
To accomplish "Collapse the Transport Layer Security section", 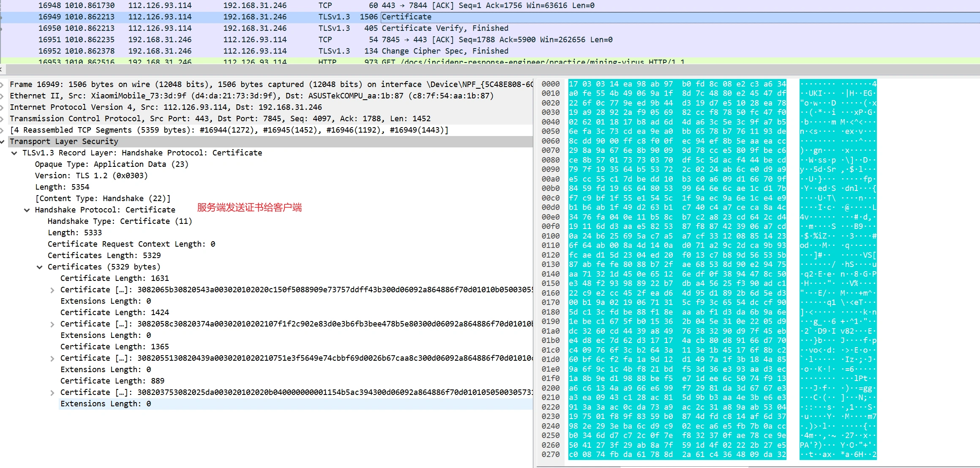I will pos(2,141).
